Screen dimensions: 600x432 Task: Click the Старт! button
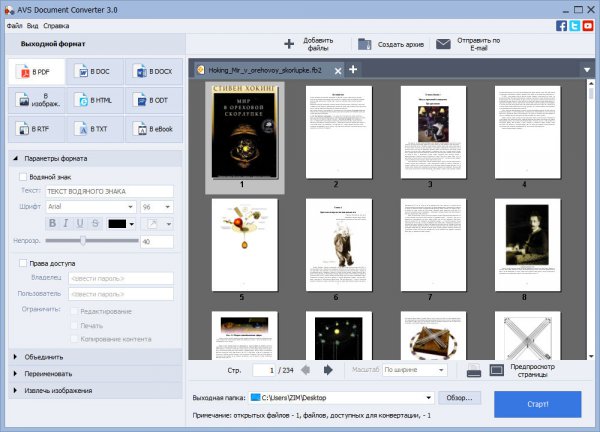[x=538, y=404]
